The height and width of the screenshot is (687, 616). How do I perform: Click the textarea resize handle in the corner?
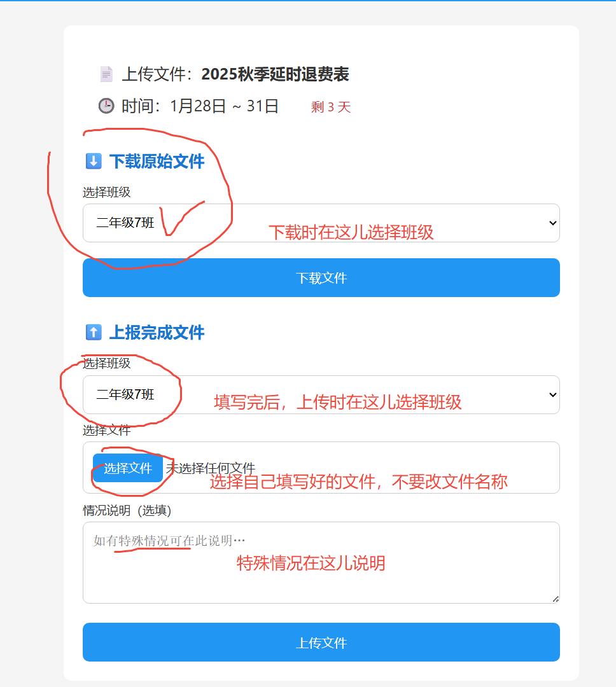click(556, 599)
